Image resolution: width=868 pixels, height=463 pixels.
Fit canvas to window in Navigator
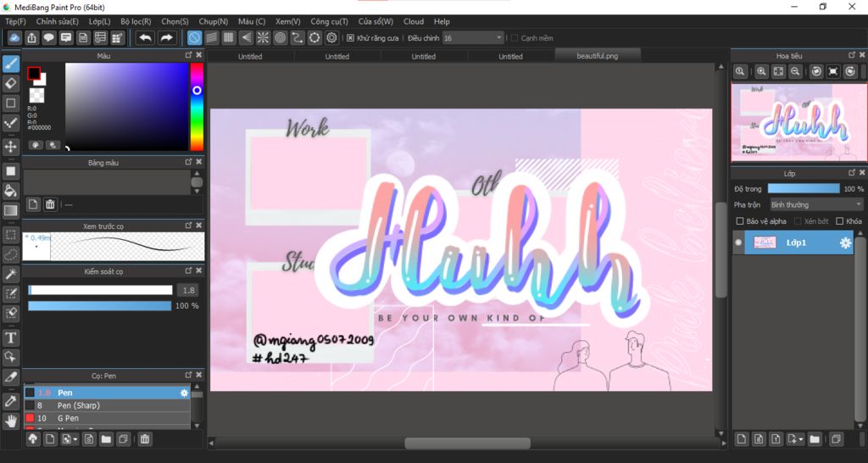778,71
